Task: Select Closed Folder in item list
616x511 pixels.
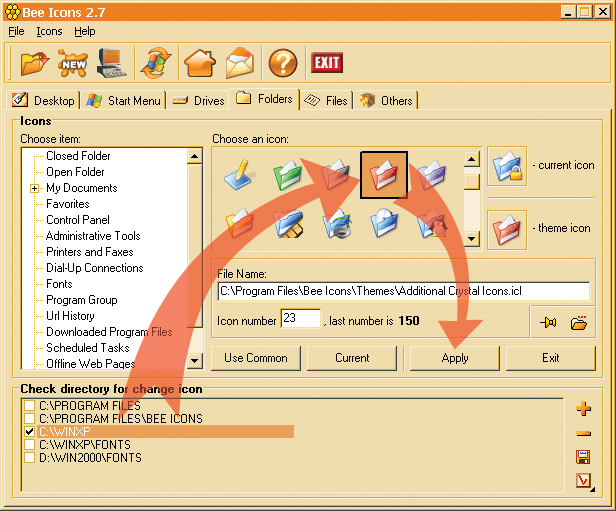Action: (x=78, y=156)
